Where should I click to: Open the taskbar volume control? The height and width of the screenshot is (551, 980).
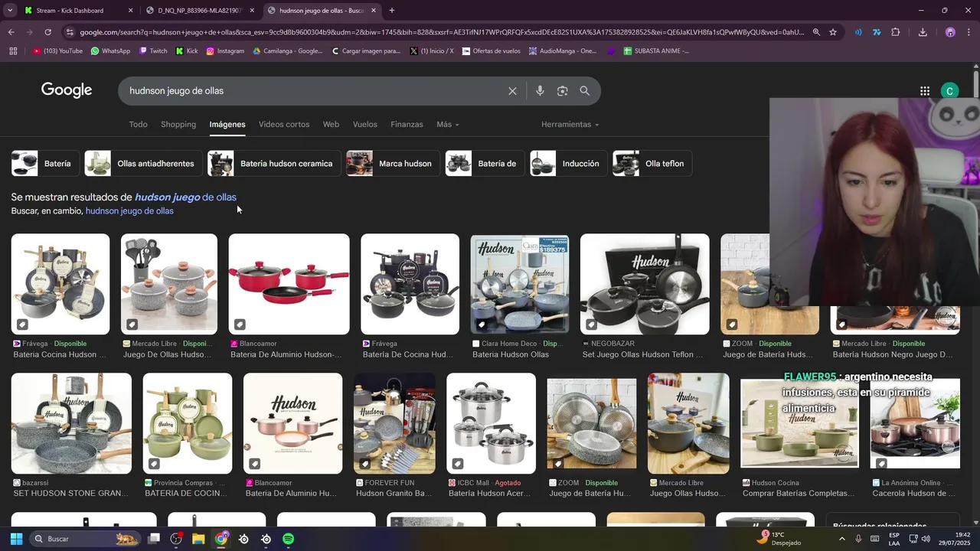pos(927,539)
